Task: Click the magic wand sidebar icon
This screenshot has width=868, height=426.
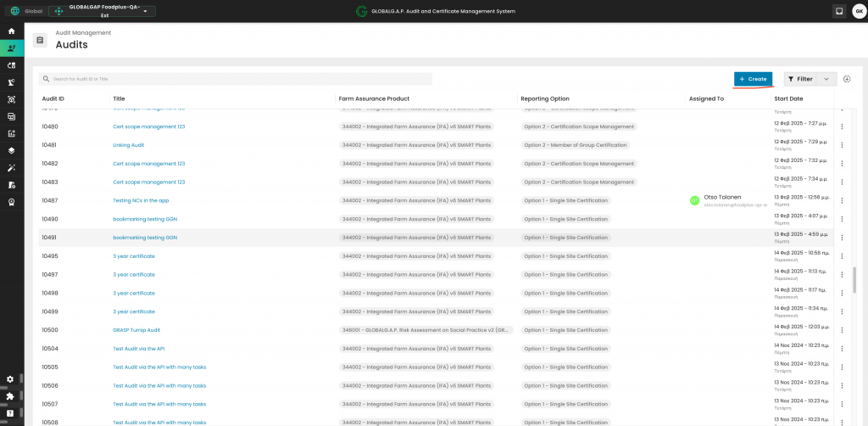Action: click(x=11, y=168)
